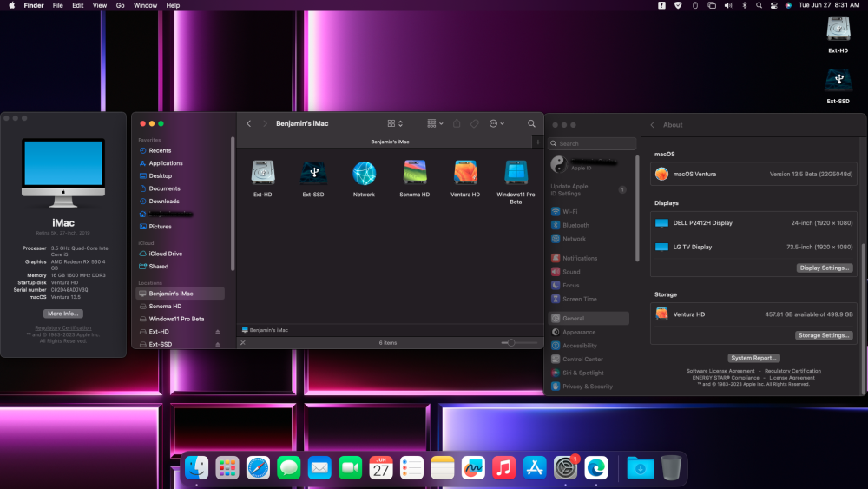This screenshot has width=868, height=489.
Task: Open Update Apple ID Settings item
Action: [x=589, y=190]
